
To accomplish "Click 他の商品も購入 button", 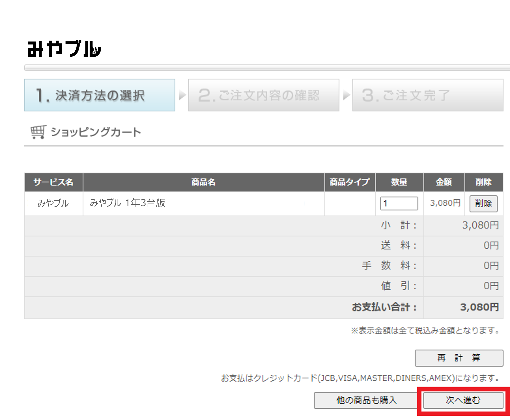I will point(367,400).
